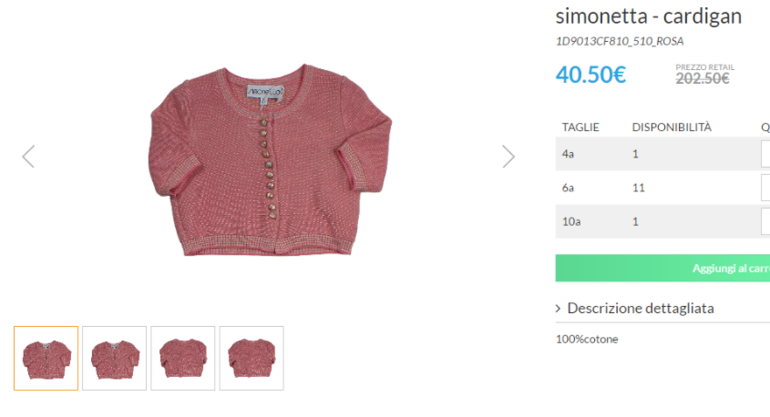Select the fourth cardigan thumbnail
770x417 pixels.
251,358
